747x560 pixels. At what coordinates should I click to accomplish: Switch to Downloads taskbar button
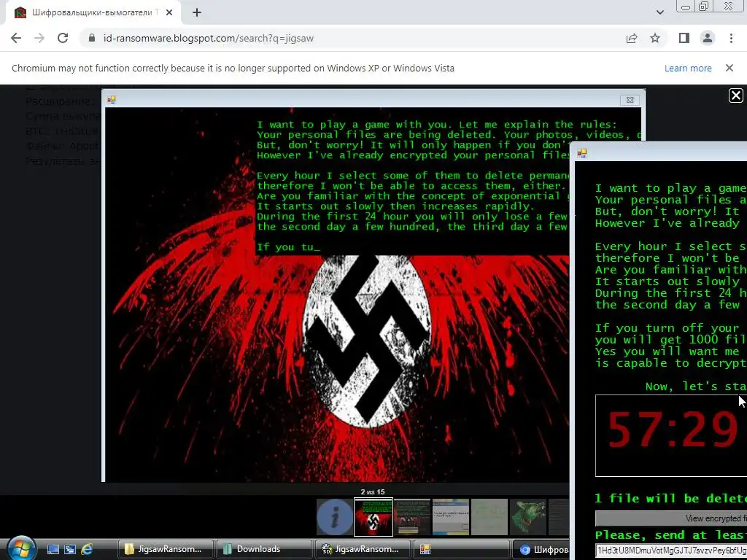264,549
